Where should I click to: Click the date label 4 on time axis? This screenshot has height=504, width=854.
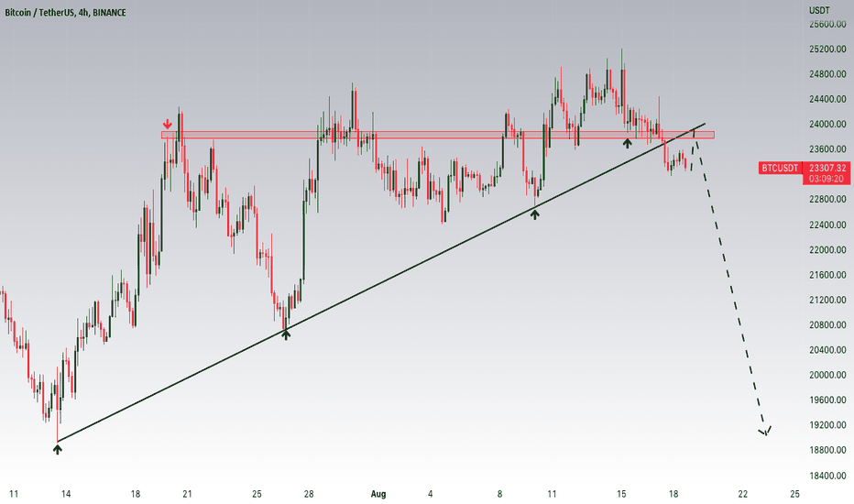click(x=431, y=494)
